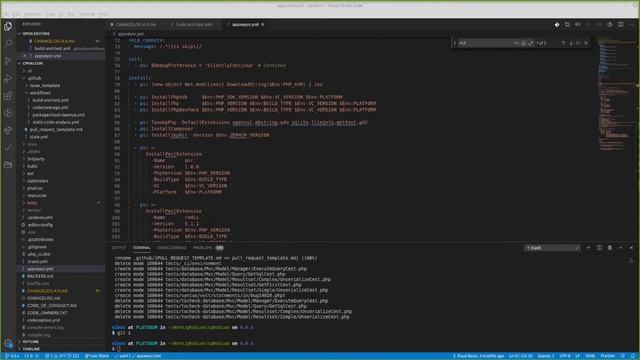Click Prettier in status bar
The width and height of the screenshot is (640, 360).
[607, 356]
